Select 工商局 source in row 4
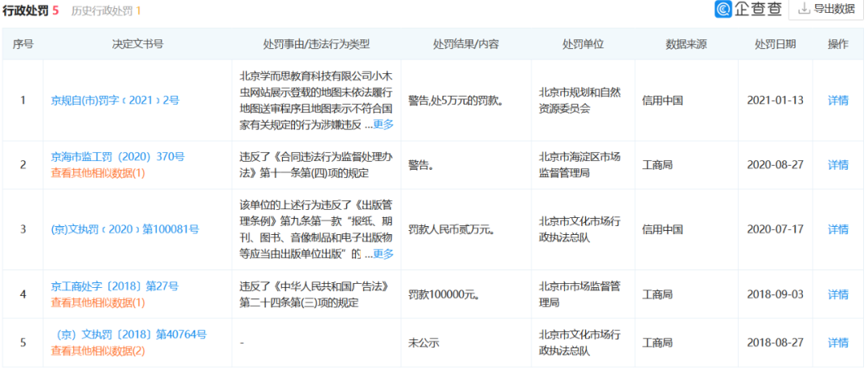This screenshot has height=370, width=868. (657, 294)
